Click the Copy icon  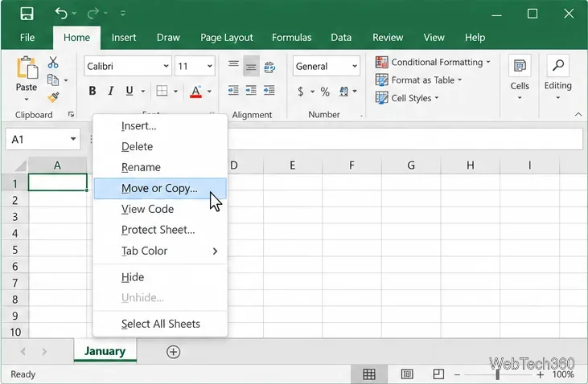(53, 80)
